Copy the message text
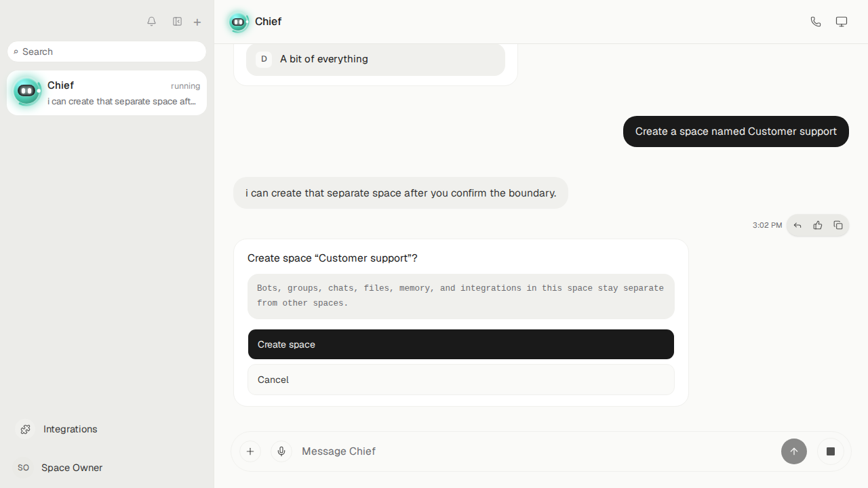Viewport: 868px width, 488px height. [838, 225]
